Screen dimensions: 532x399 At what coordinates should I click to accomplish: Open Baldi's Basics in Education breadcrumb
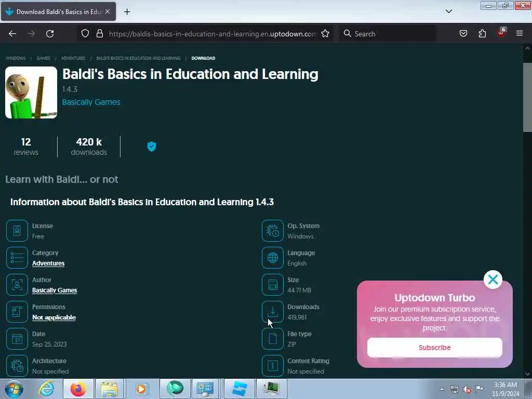tap(138, 58)
